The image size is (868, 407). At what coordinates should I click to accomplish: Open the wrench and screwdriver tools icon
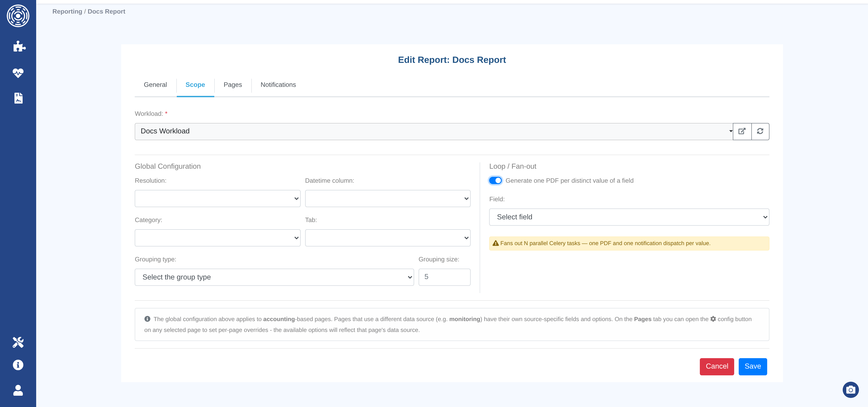[x=18, y=342]
